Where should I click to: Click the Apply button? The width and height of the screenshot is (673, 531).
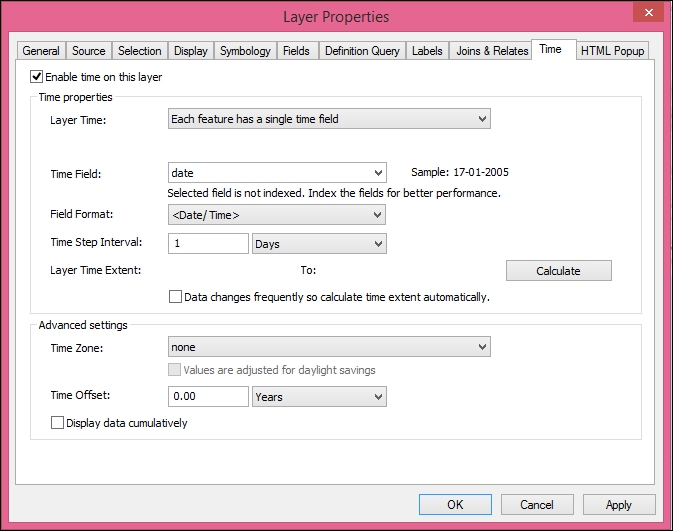click(618, 505)
